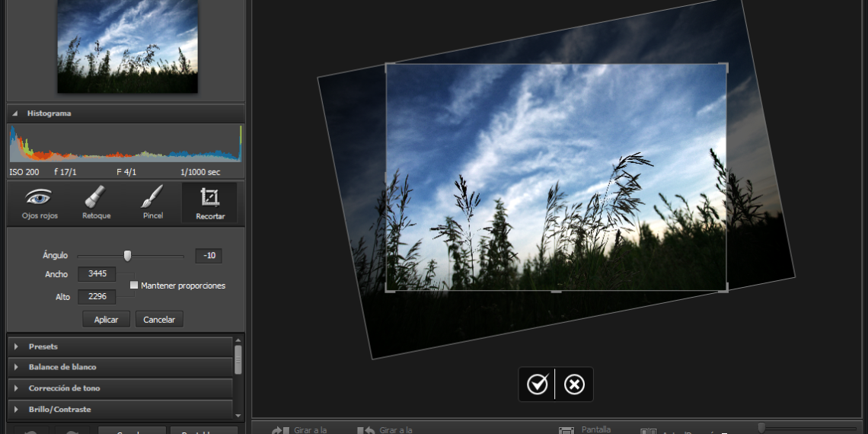Screen dimensions: 868x434
Task: Click the Aplicar button
Action: [107, 320]
